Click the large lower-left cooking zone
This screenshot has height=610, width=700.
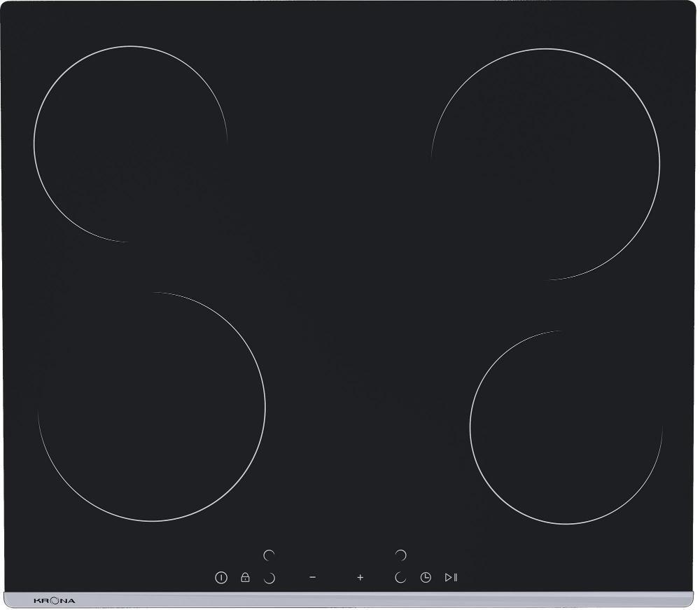click(152, 406)
